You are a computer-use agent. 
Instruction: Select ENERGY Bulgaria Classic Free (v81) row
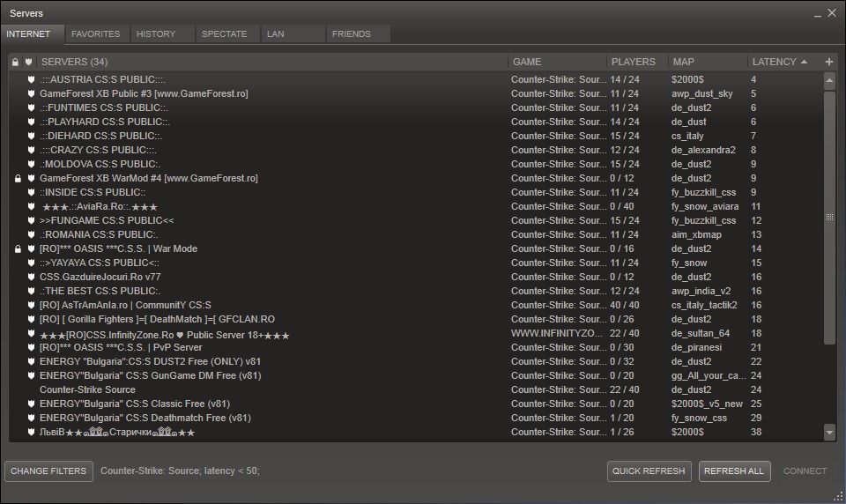pyautogui.click(x=417, y=404)
